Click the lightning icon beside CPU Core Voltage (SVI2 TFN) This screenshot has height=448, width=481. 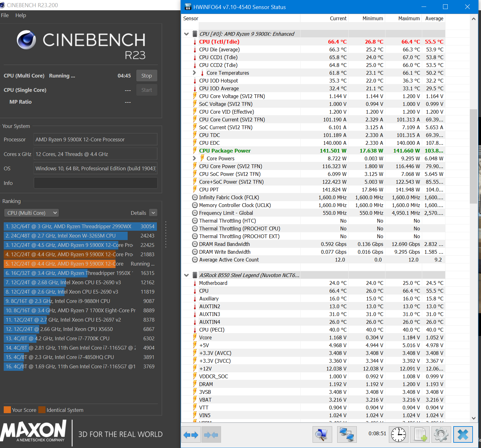(195, 96)
